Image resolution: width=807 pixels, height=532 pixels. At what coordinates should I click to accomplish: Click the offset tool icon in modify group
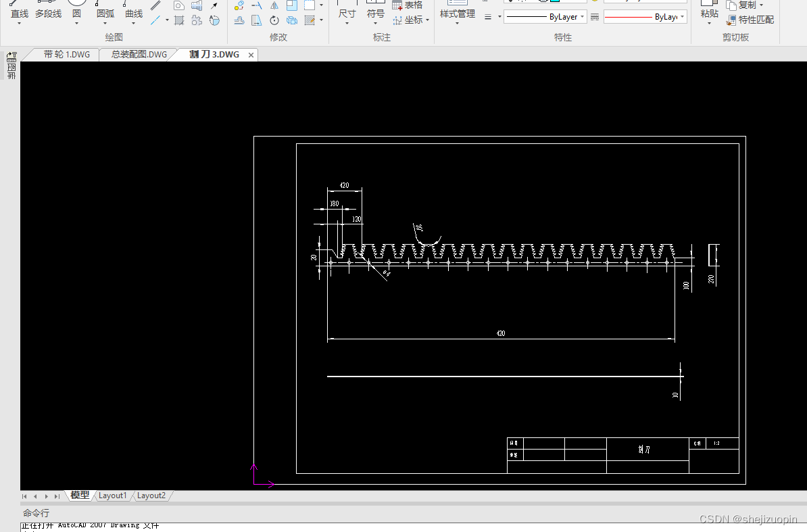pyautogui.click(x=239, y=20)
